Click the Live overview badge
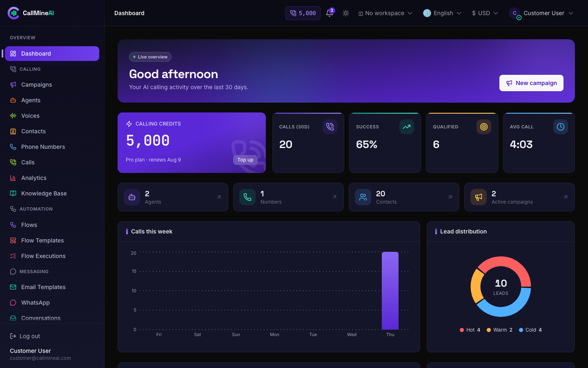The width and height of the screenshot is (588, 368). pos(150,57)
